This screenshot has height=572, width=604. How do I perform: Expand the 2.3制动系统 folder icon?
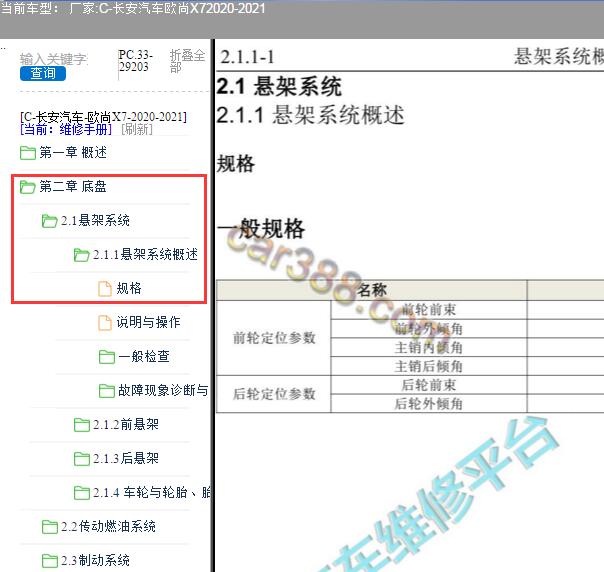point(49,561)
